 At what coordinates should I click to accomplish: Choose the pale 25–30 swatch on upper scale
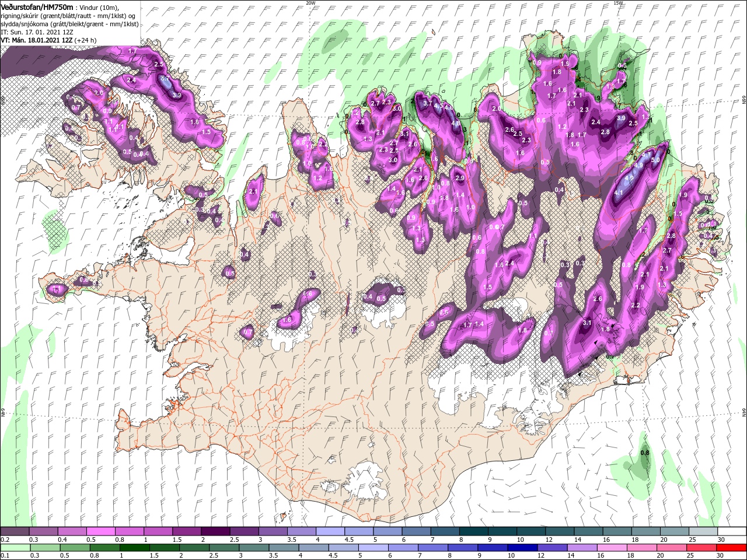pyautogui.click(x=702, y=531)
